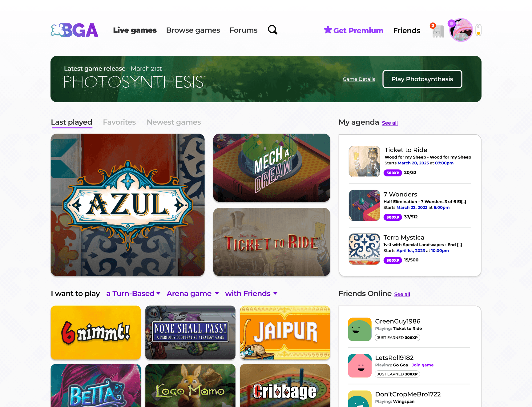Click the 300XP badge for Ticket to Ride
Viewport: 532px width, 407px height.
[393, 173]
